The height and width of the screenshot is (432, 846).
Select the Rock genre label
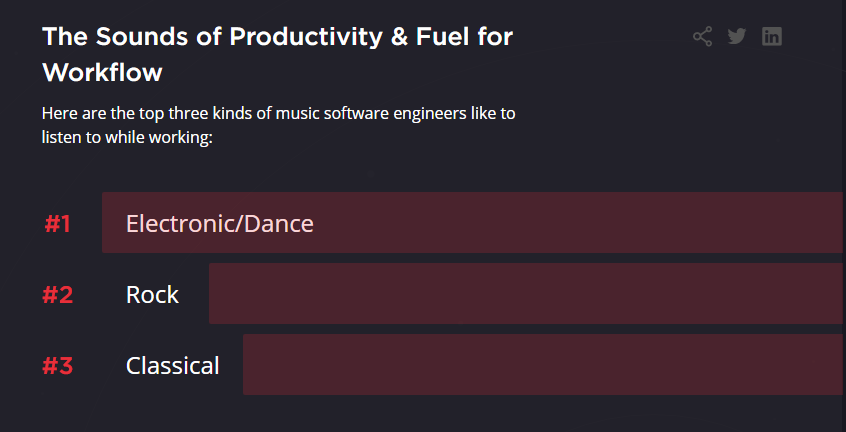coord(152,295)
